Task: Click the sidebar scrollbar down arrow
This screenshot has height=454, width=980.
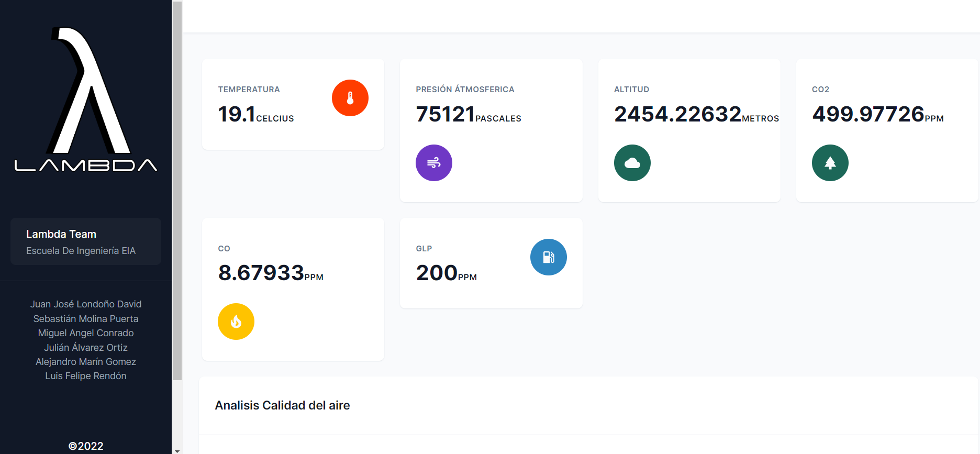Action: [x=177, y=450]
